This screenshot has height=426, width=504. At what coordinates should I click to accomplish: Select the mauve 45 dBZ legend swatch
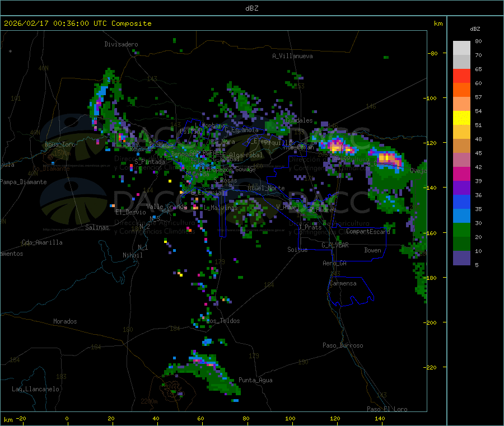(461, 160)
